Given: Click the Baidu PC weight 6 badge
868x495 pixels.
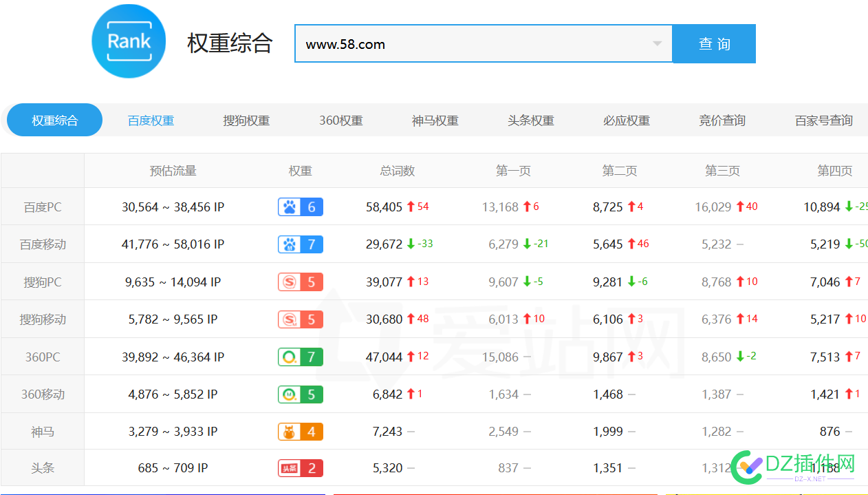Looking at the screenshot, I should [301, 207].
